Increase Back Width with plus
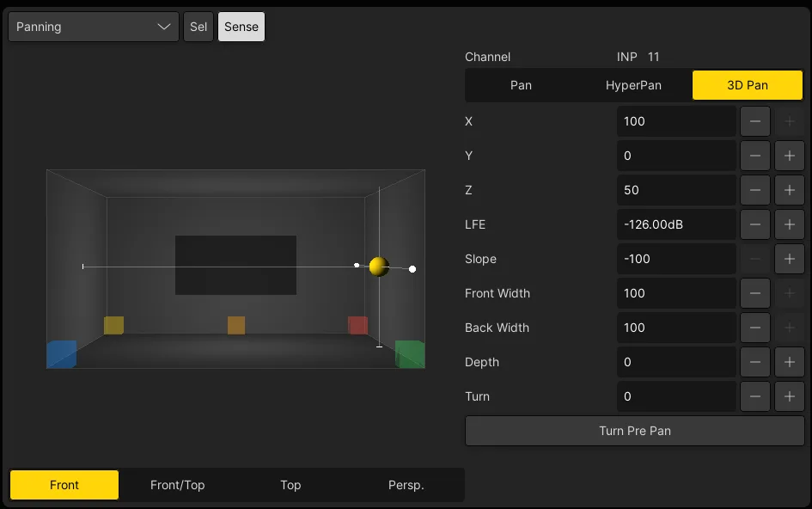The image size is (812, 509). [789, 328]
